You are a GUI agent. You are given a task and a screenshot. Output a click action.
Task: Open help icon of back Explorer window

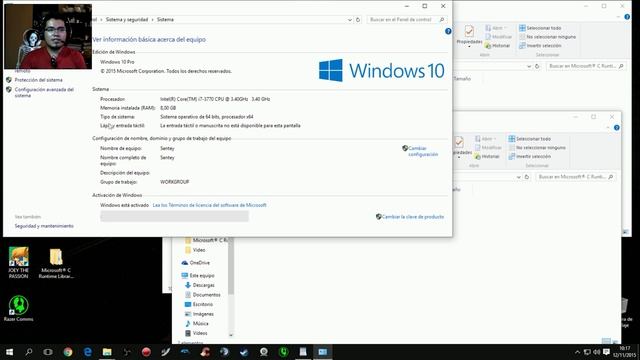click(627, 17)
